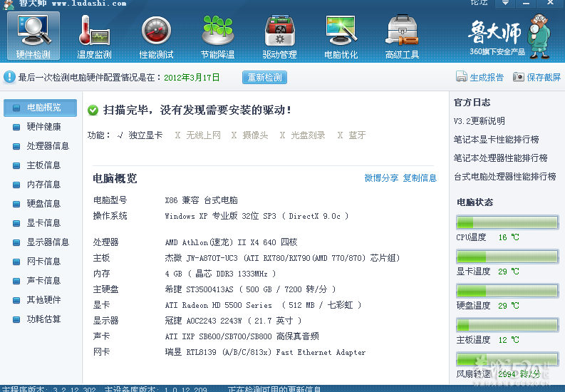The image size is (565, 392).
Task: Open 硬件检测 hardware detection icon
Action: point(33,36)
